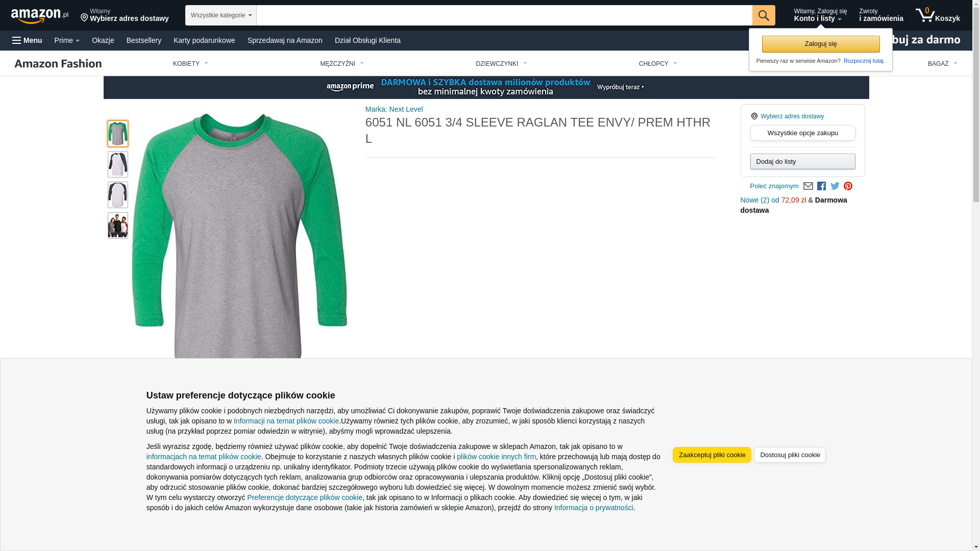
Task: Click Dostosuj pliki cookie button
Action: click(790, 455)
